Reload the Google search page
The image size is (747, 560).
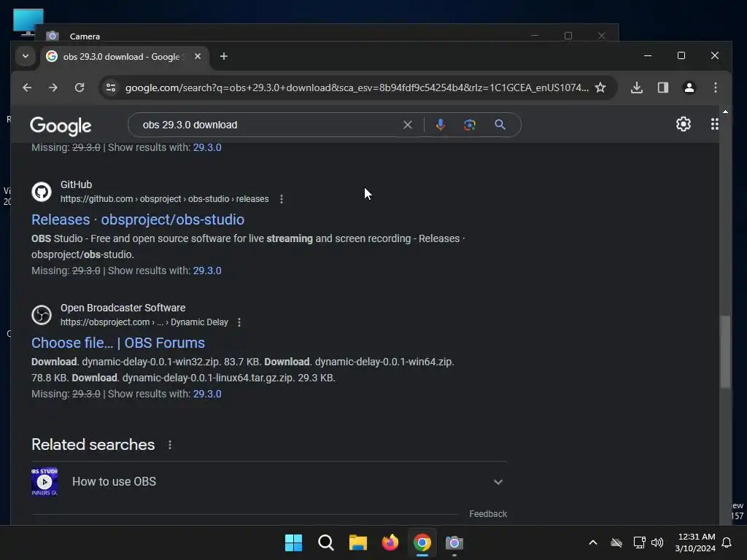80,87
